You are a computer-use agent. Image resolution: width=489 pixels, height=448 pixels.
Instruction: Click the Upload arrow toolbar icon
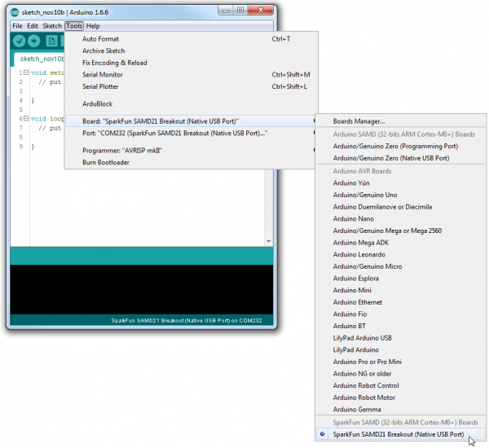[x=34, y=41]
